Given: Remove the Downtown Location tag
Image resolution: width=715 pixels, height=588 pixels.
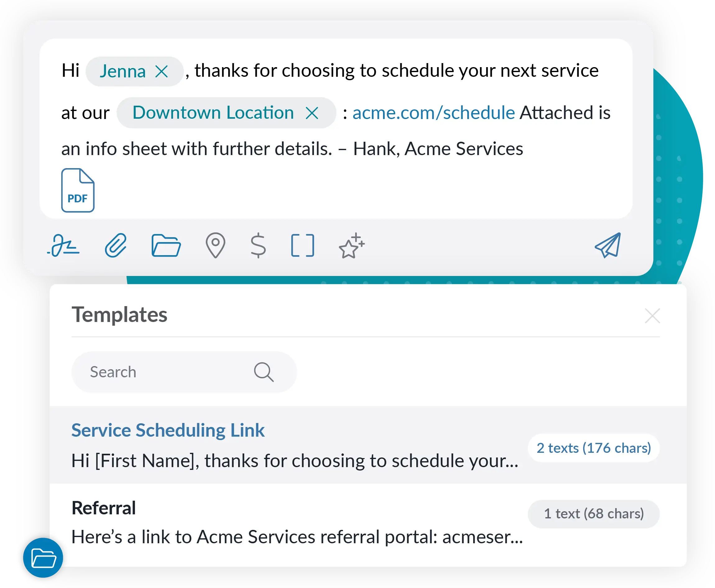Looking at the screenshot, I should (x=314, y=112).
